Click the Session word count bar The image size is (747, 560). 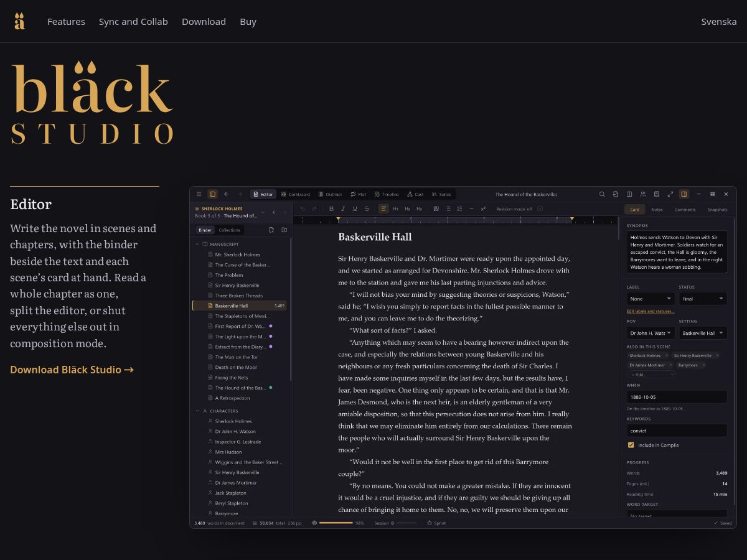[x=406, y=523]
